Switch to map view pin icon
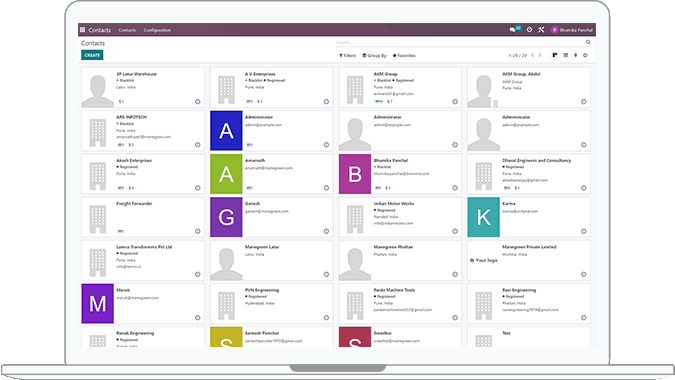Screen dimensions: 675x380 [x=576, y=55]
